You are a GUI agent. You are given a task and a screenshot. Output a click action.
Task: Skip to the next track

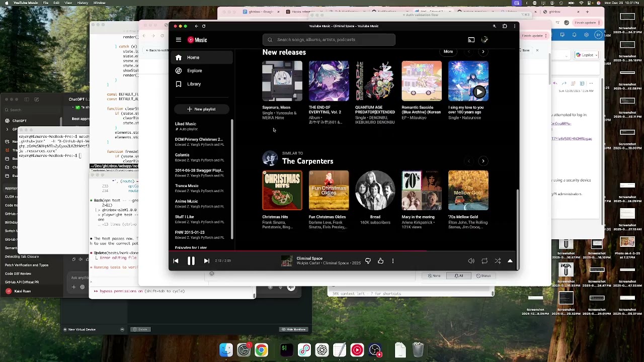pos(206,261)
